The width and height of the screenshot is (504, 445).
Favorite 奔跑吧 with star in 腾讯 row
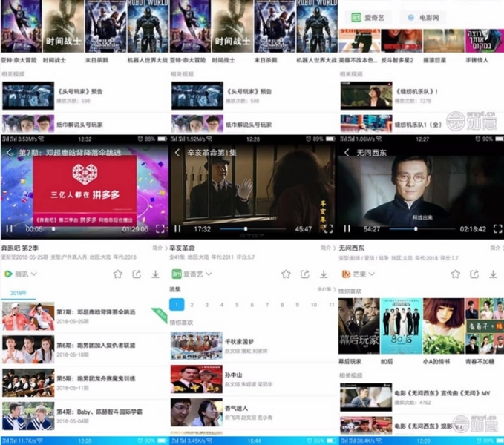click(117, 274)
